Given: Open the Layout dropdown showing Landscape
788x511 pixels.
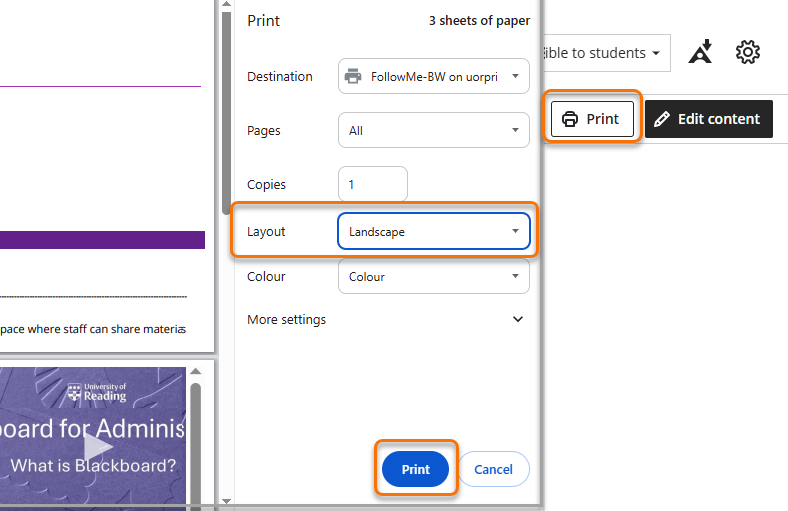Looking at the screenshot, I should click(x=433, y=231).
